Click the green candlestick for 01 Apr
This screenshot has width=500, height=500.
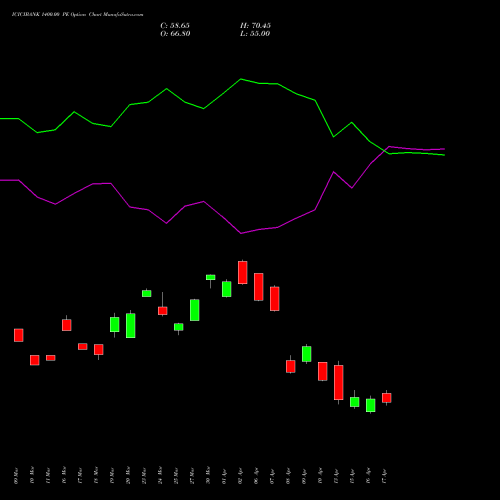click(227, 289)
